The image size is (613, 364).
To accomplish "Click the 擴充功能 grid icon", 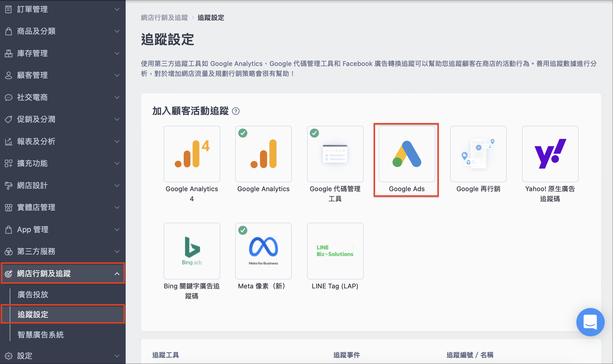I will pos(9,163).
